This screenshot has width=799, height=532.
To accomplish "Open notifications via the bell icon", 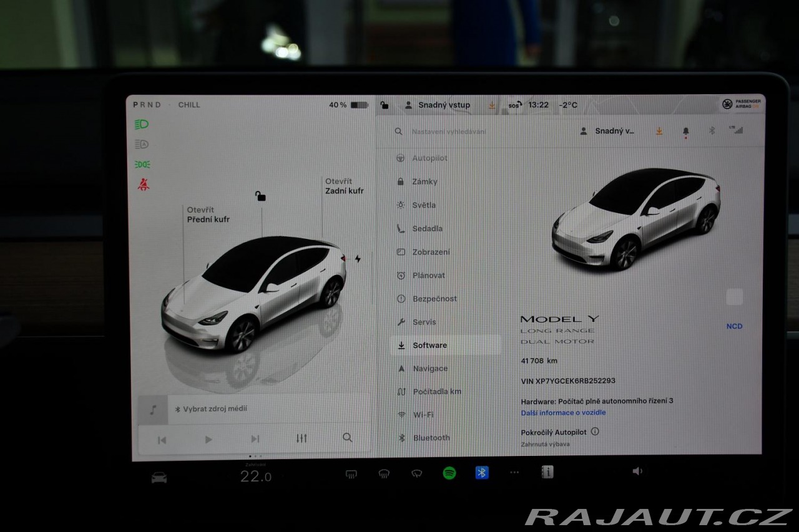I will click(x=685, y=131).
